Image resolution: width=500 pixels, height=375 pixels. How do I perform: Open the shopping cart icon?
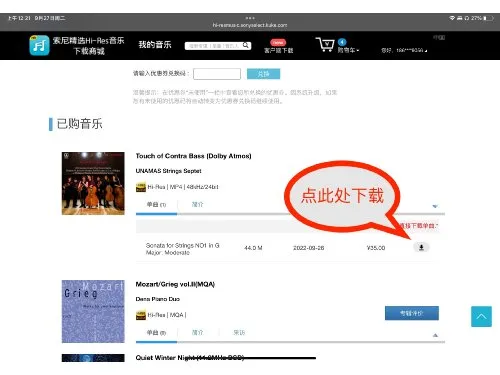325,45
